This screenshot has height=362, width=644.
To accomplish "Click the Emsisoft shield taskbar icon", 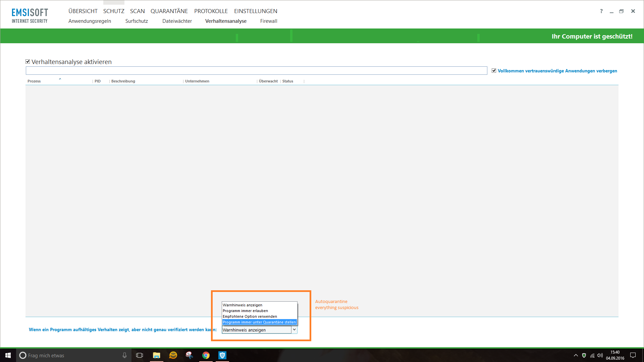I will click(222, 355).
